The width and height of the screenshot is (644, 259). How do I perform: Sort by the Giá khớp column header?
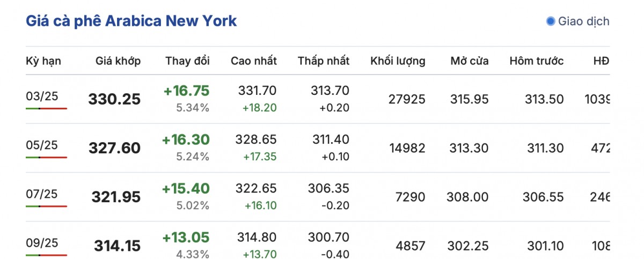pyautogui.click(x=118, y=61)
